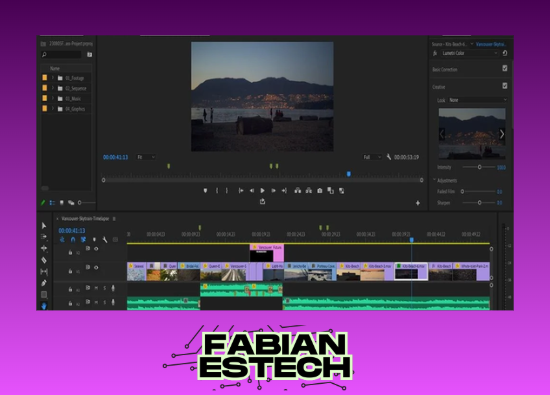Click the Source Kits-Beach clip tab
Screen dimensions: 550x395
449,44
